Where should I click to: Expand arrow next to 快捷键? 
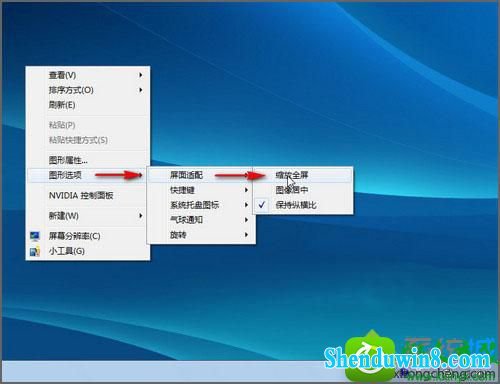coord(246,190)
